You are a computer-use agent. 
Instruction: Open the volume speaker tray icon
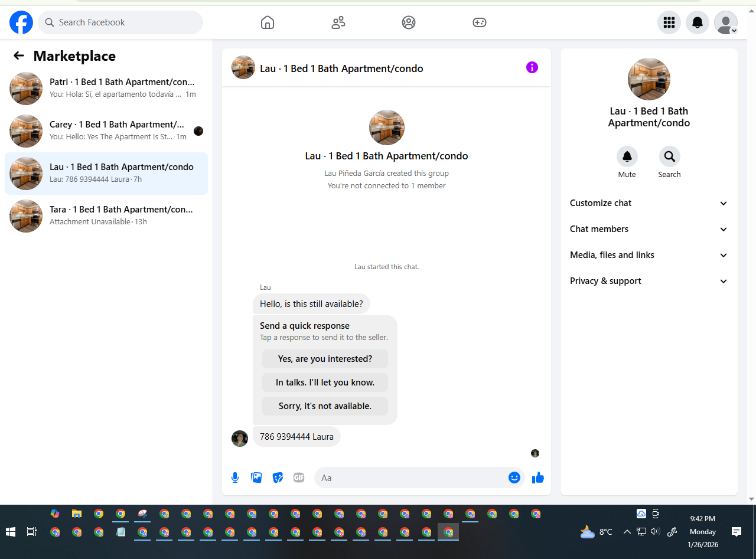pos(655,532)
